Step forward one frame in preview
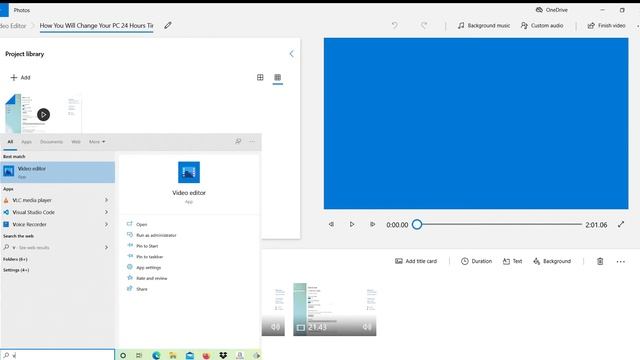 [372, 224]
